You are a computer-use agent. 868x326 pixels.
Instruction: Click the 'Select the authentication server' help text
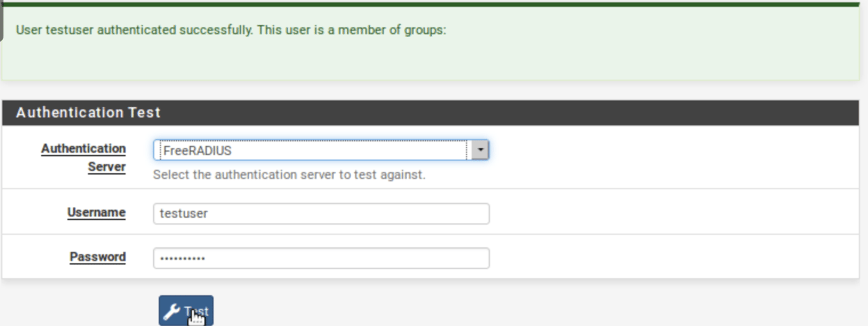[x=289, y=174]
